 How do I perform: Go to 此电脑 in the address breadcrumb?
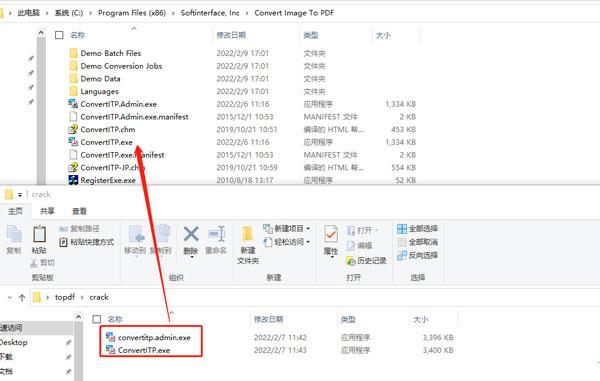(29, 13)
